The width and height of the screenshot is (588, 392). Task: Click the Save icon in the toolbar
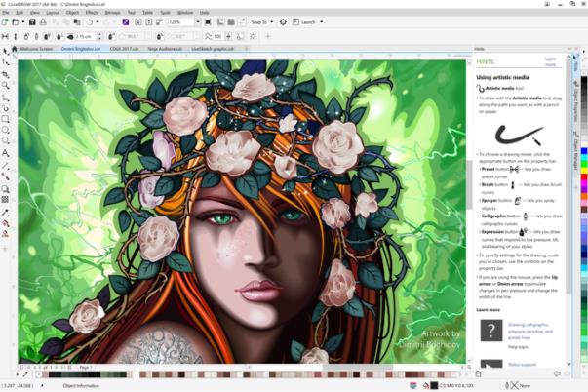click(32, 21)
